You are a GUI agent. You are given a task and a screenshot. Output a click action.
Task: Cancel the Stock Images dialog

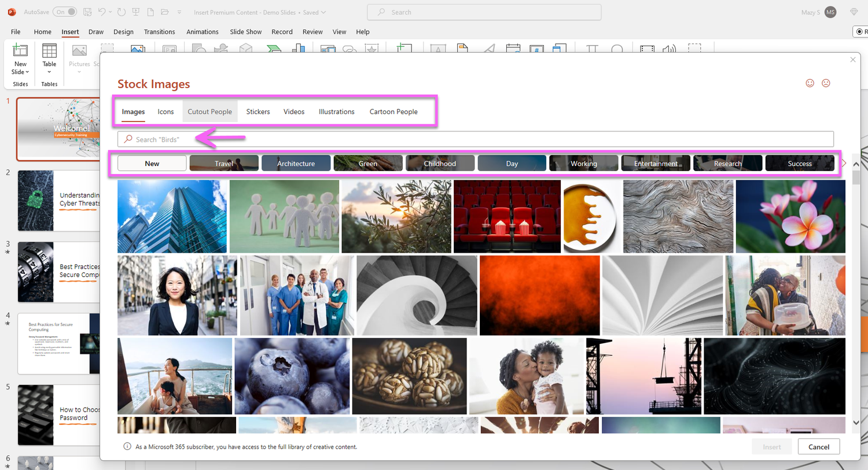click(x=818, y=446)
